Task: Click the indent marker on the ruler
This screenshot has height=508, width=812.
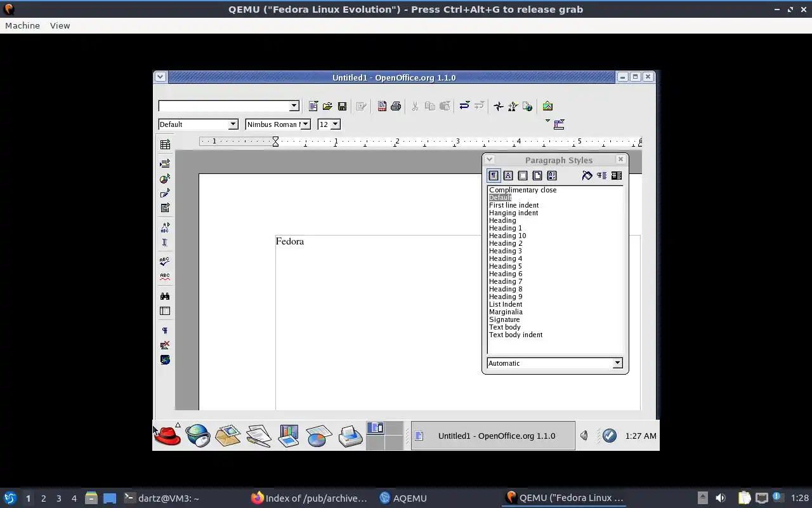Action: click(x=275, y=142)
